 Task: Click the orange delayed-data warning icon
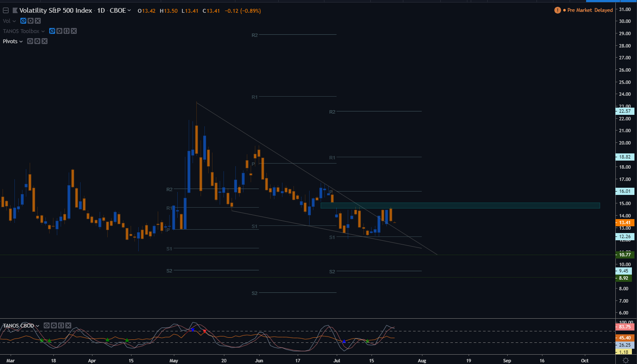pos(558,10)
